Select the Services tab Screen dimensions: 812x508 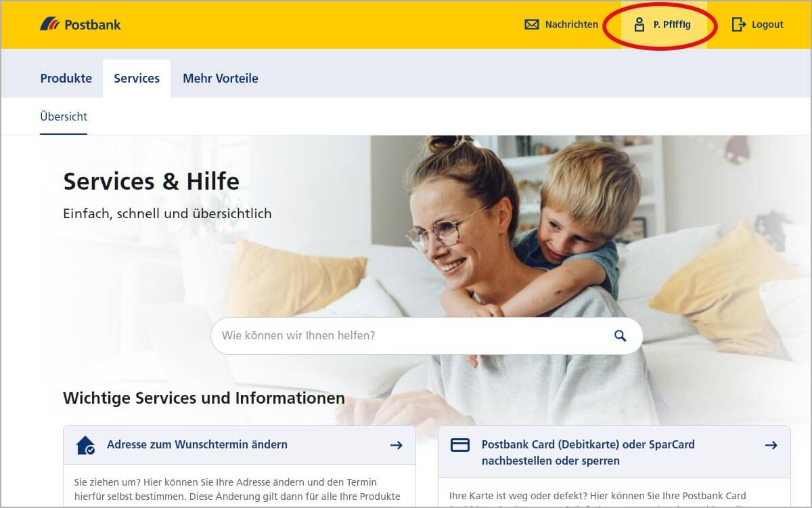pos(137,79)
